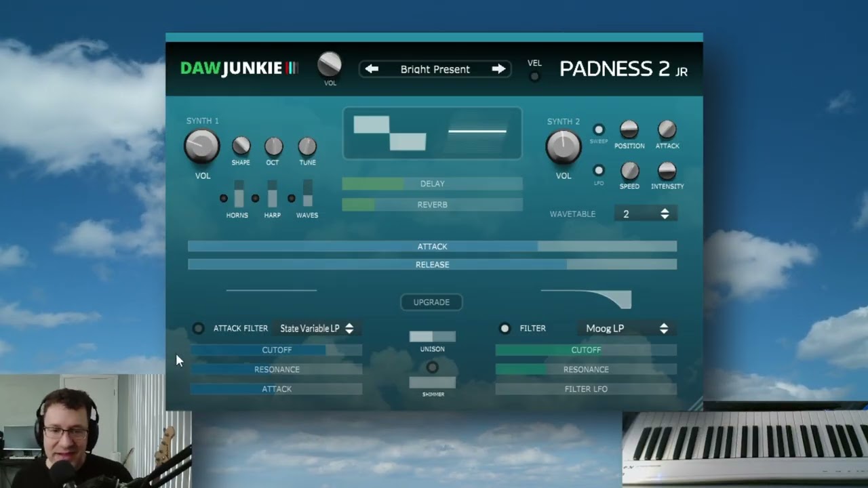Click the Synth 2 INTENSITY knob
The height and width of the screenshot is (488, 868).
tap(667, 170)
